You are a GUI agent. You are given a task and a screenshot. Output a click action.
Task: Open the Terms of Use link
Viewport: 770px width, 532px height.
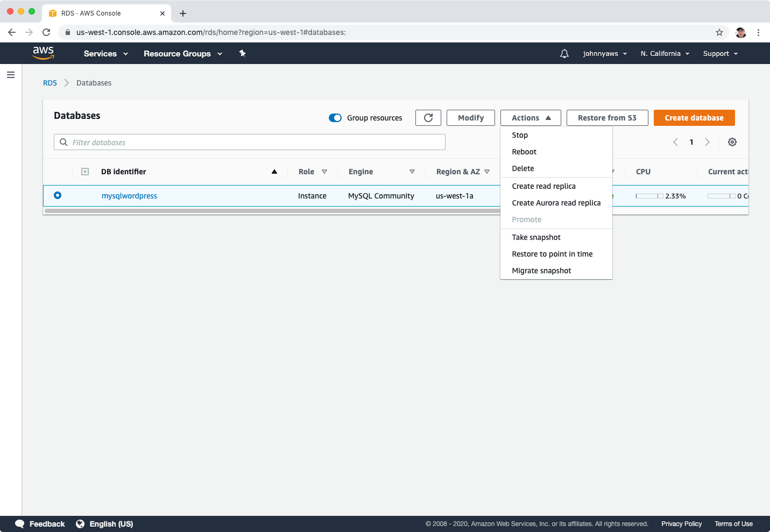(x=733, y=524)
